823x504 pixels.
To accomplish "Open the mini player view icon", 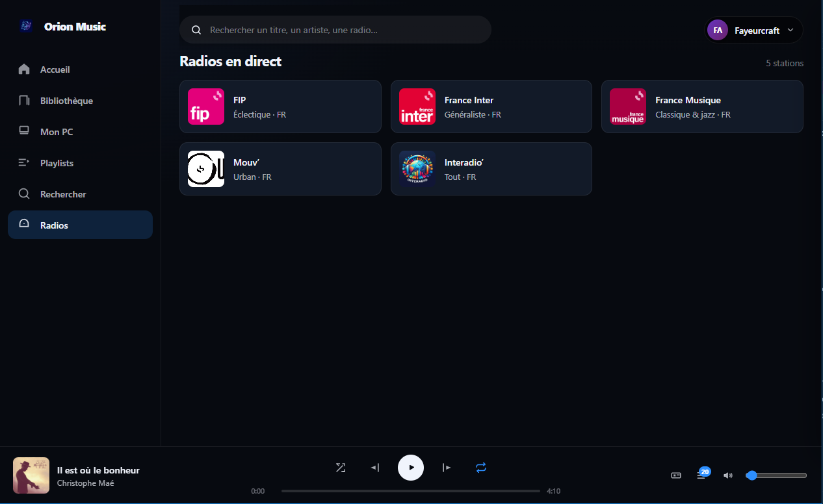I will tap(676, 475).
